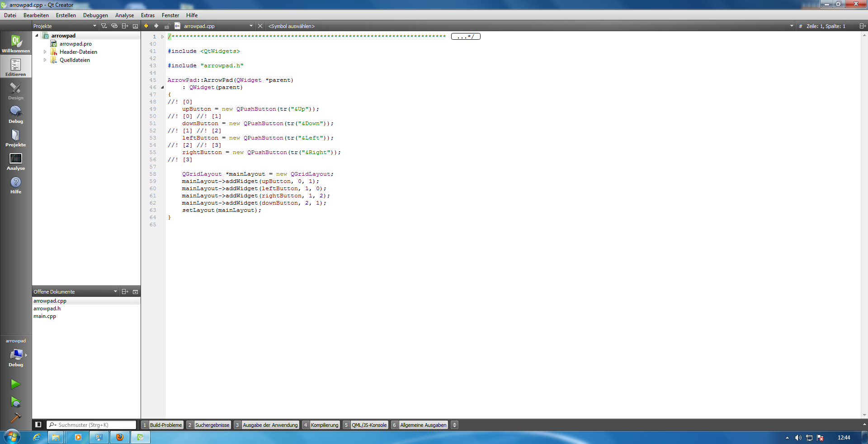This screenshot has width=868, height=444.
Task: Expand the Quelldateien folder
Action: pos(45,60)
